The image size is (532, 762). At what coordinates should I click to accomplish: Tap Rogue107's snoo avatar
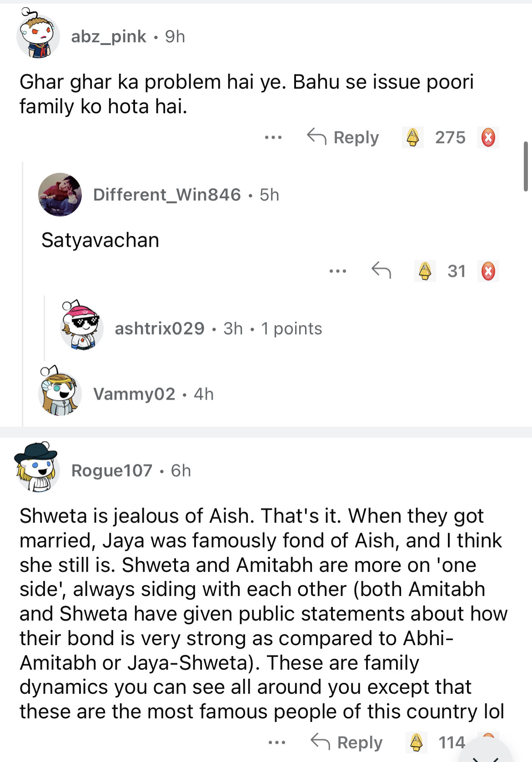(x=37, y=467)
